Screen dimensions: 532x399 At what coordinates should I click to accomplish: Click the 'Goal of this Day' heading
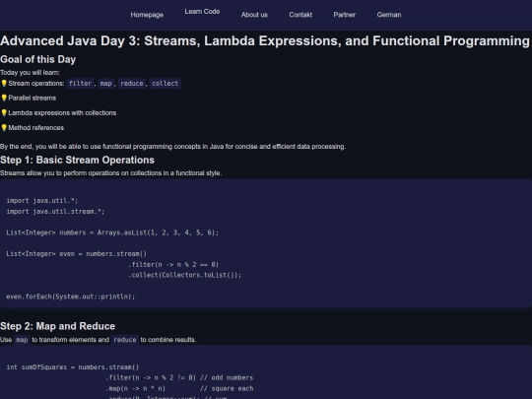(38, 59)
